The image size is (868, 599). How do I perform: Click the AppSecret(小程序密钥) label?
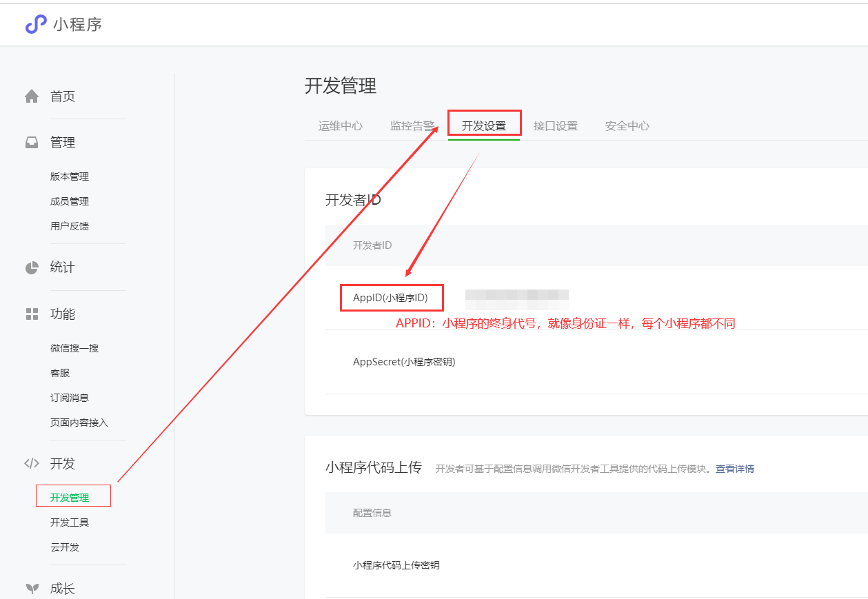(404, 362)
